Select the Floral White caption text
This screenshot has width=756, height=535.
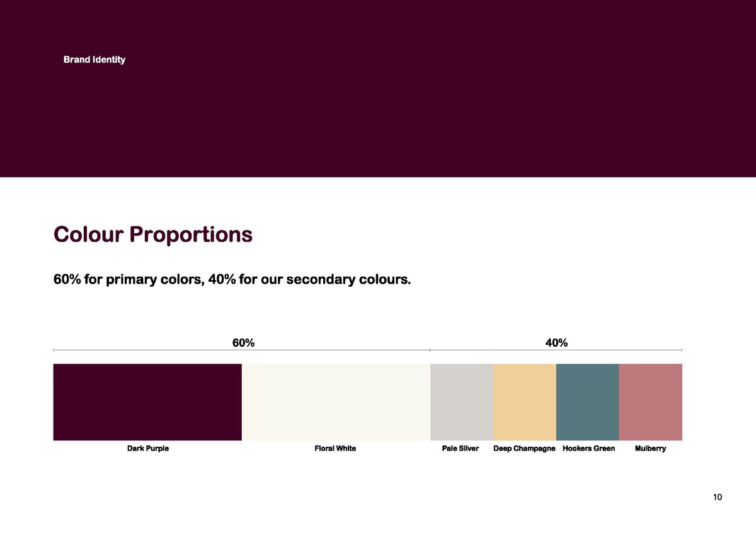point(335,449)
